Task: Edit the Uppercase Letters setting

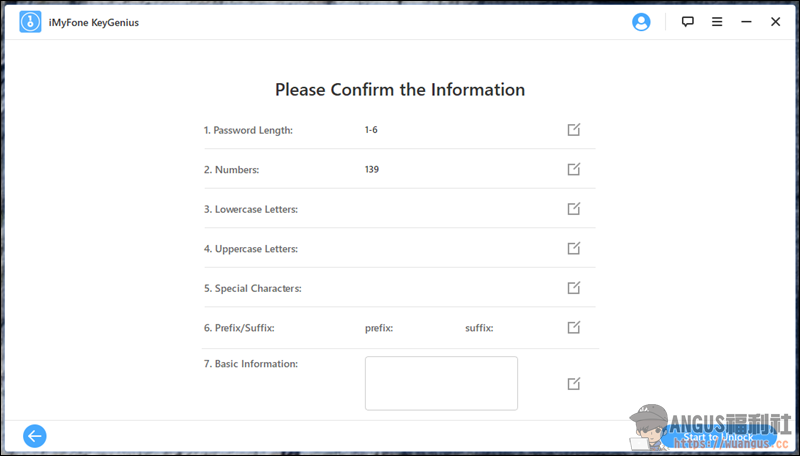Action: pyautogui.click(x=574, y=248)
